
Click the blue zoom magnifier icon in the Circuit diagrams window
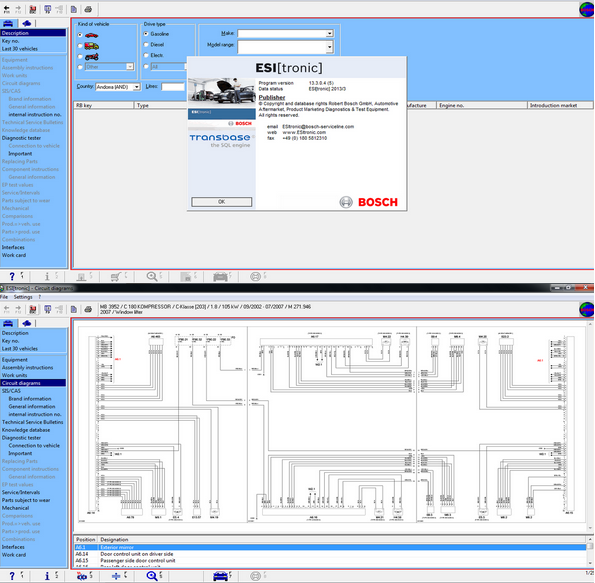coord(152,576)
